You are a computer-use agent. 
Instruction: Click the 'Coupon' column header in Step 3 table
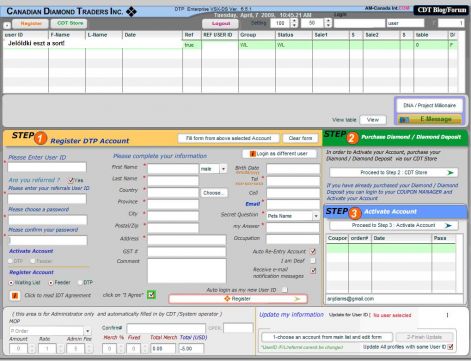point(337,238)
